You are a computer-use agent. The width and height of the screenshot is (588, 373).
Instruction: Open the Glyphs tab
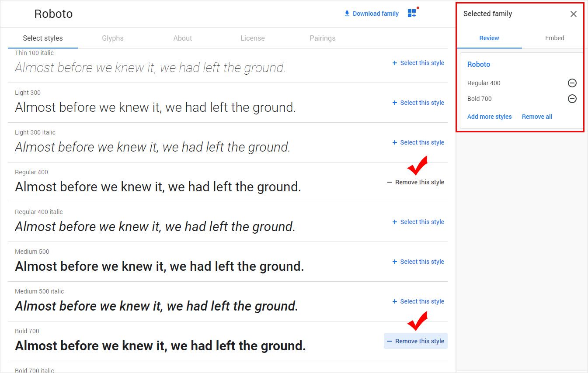[113, 38]
